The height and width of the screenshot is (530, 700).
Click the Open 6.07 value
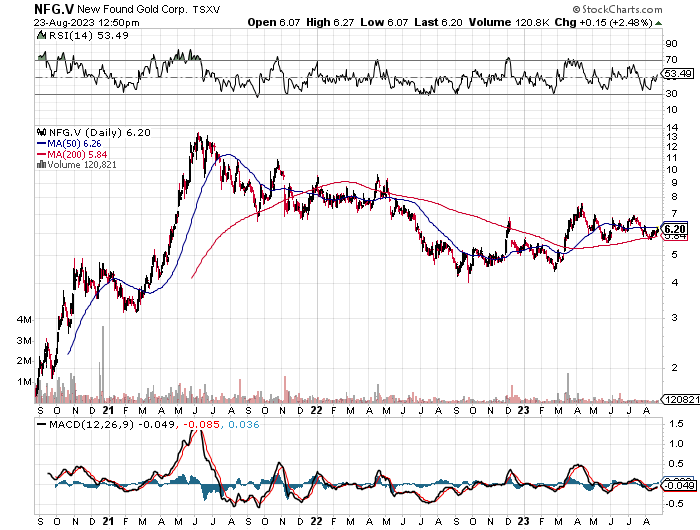274,22
